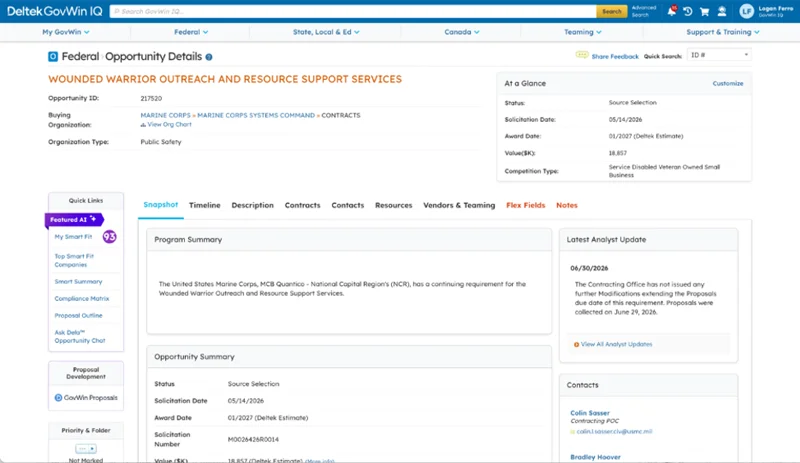Expand the State, Local & Ed menu
This screenshot has width=800, height=463.
point(326,32)
